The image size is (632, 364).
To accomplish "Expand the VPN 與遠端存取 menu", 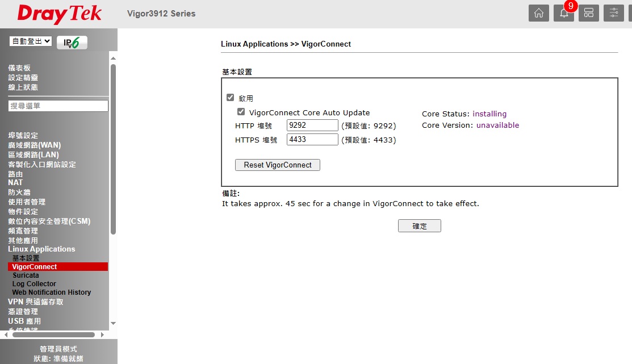I will [36, 302].
